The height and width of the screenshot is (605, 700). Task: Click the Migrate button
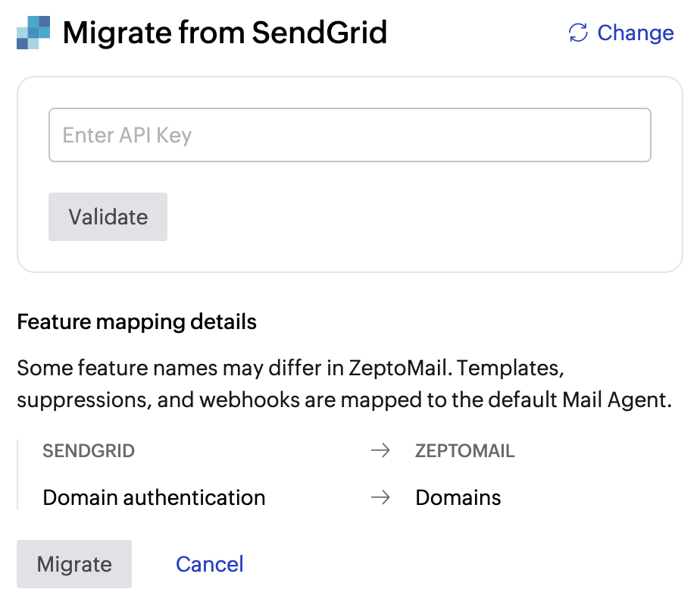73,563
